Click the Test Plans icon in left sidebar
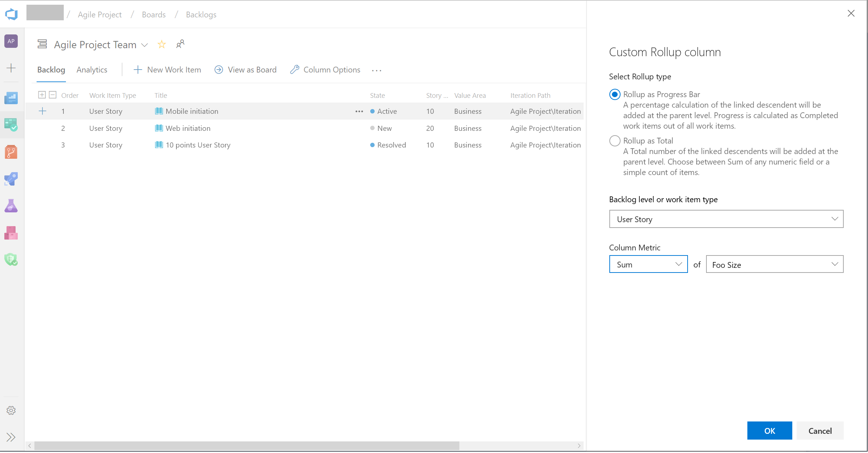 tap(12, 205)
